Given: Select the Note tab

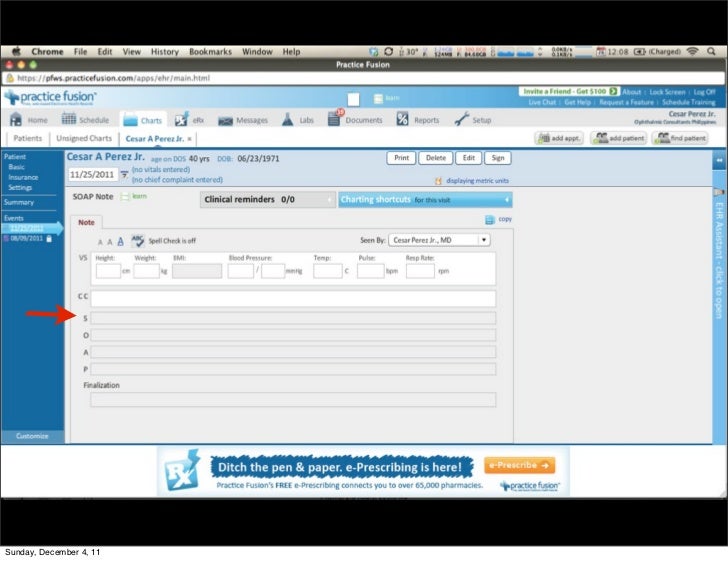Looking at the screenshot, I should [86, 222].
